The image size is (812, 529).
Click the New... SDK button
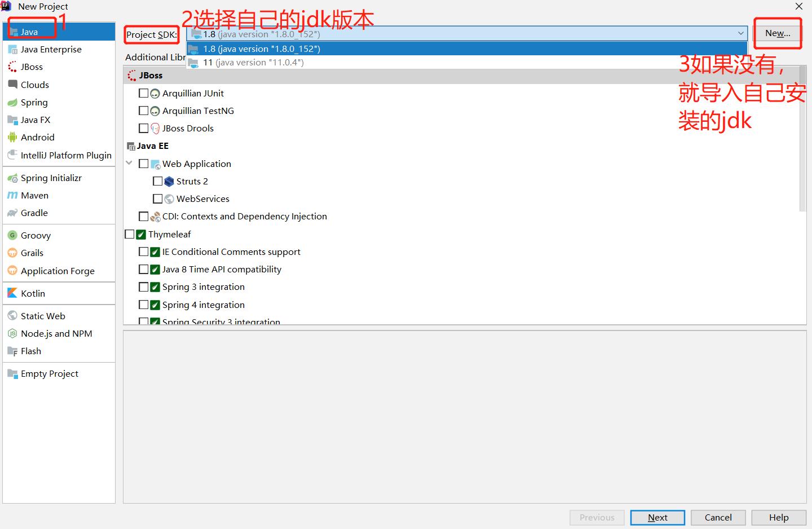(778, 33)
